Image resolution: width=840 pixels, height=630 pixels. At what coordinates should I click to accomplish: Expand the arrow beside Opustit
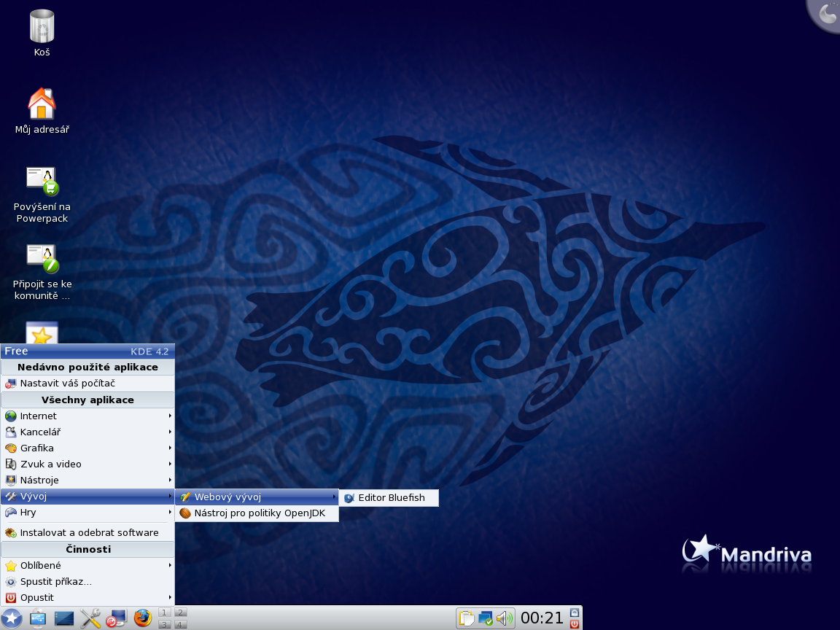point(170,597)
